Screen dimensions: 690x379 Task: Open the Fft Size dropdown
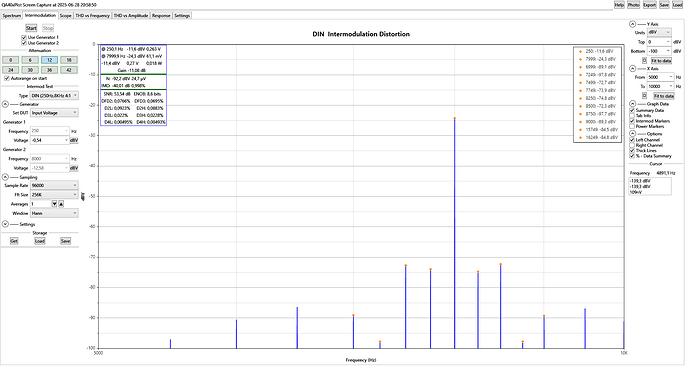[54, 195]
